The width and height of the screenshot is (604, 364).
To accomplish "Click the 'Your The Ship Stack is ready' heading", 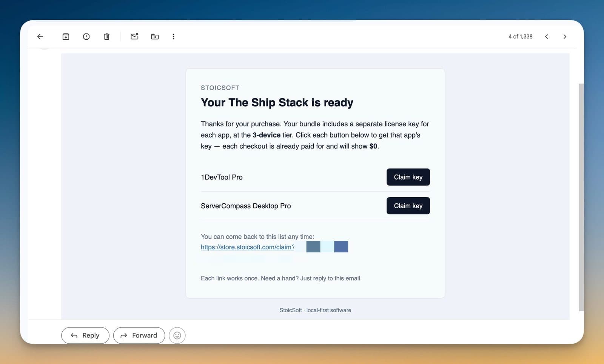I will click(x=277, y=103).
